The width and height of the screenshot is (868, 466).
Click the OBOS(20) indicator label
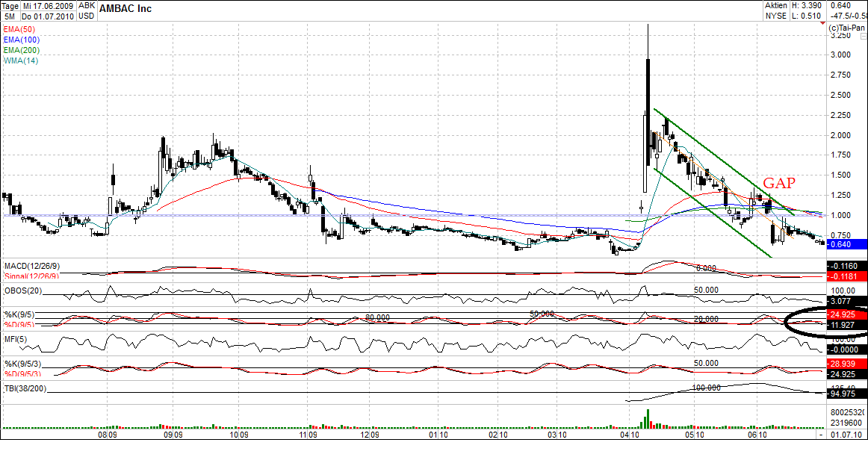tap(23, 291)
